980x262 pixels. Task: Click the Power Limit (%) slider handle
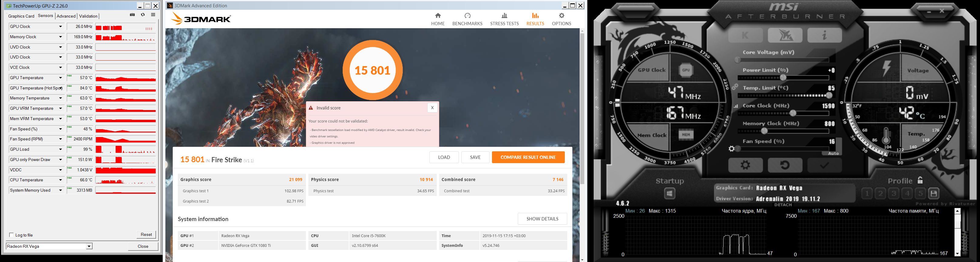[783, 78]
